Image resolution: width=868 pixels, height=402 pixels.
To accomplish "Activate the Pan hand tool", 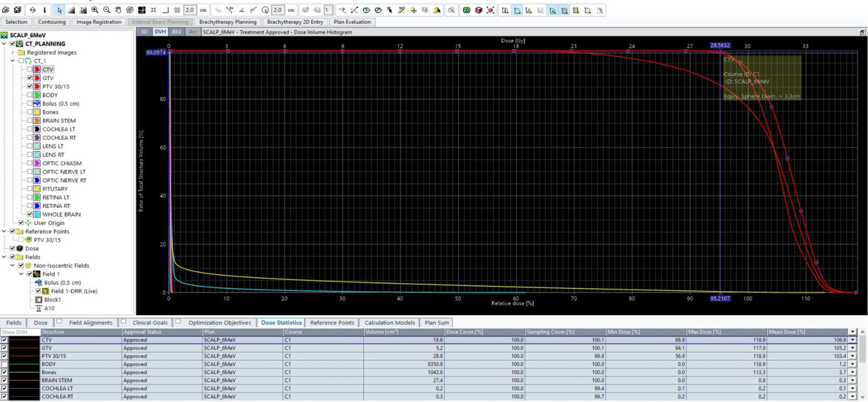I will click(x=118, y=10).
